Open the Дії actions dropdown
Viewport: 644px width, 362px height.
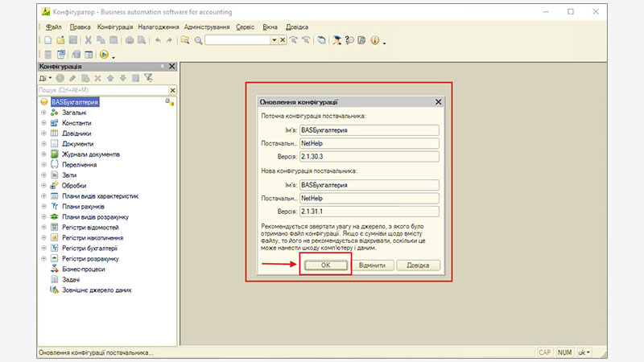coord(46,78)
